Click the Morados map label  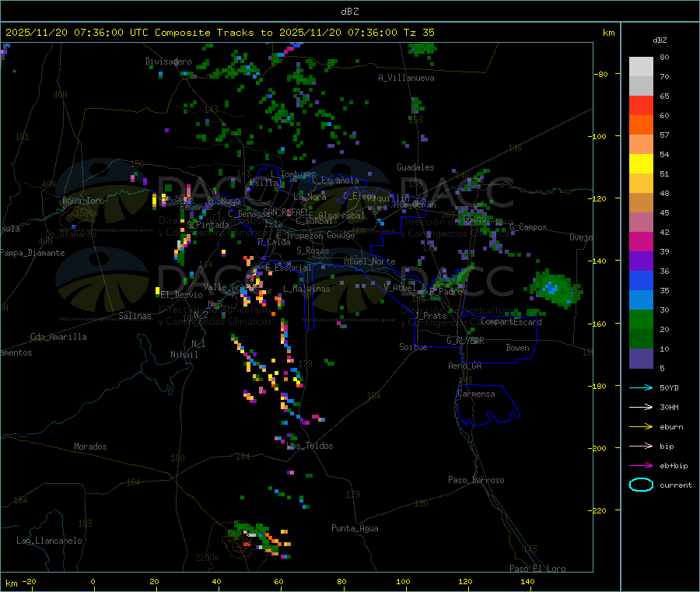click(90, 447)
